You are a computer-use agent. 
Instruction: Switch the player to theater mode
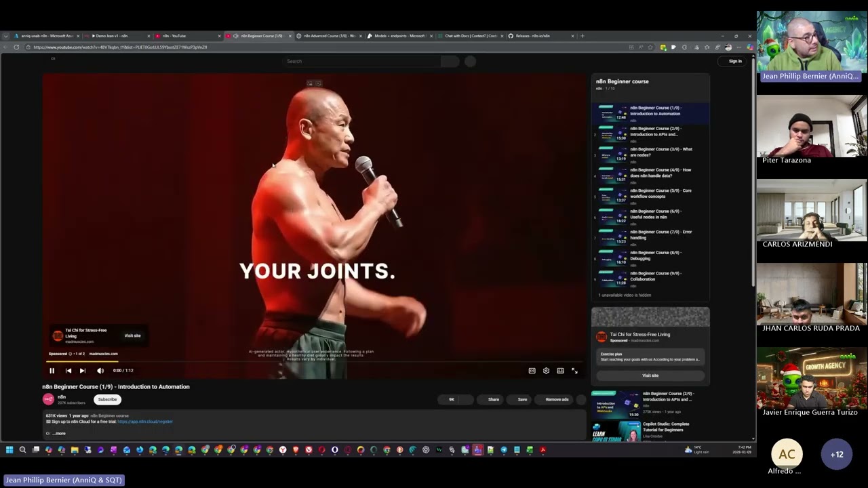(x=560, y=371)
